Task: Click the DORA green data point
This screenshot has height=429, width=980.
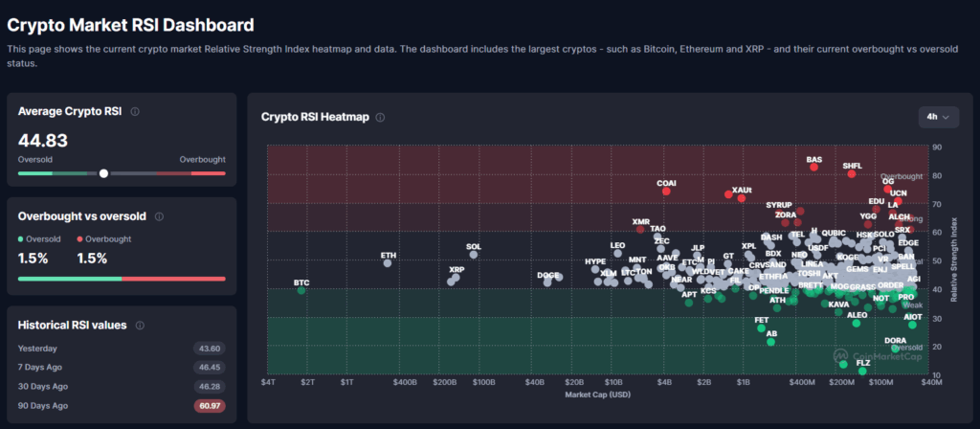Action: [x=895, y=349]
